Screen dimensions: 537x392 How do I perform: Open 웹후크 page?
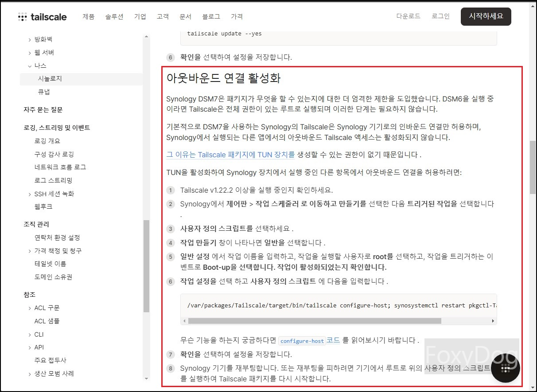click(x=43, y=207)
